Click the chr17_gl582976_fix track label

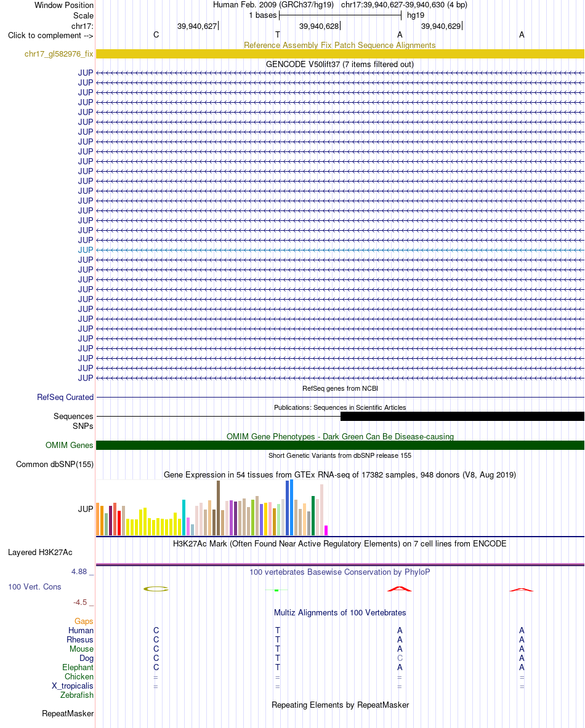click(x=59, y=54)
